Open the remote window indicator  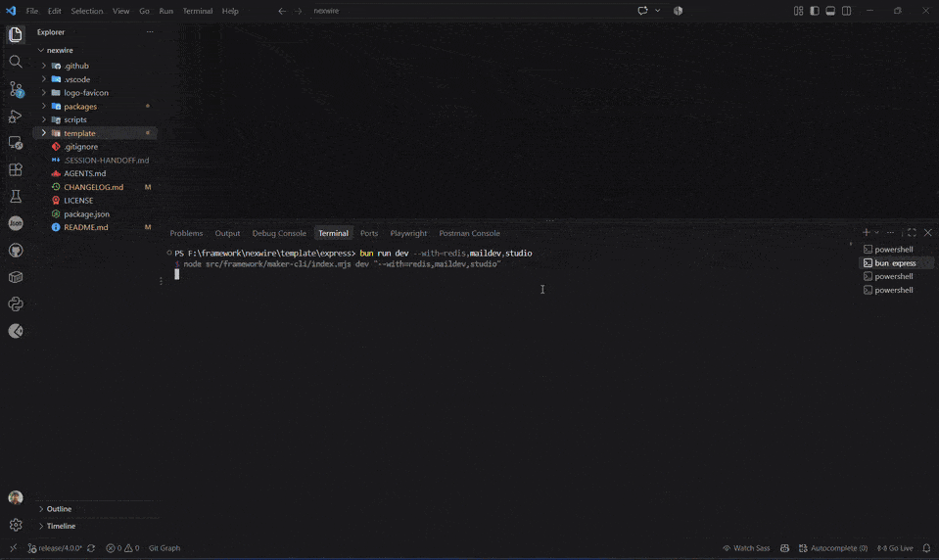(13, 548)
